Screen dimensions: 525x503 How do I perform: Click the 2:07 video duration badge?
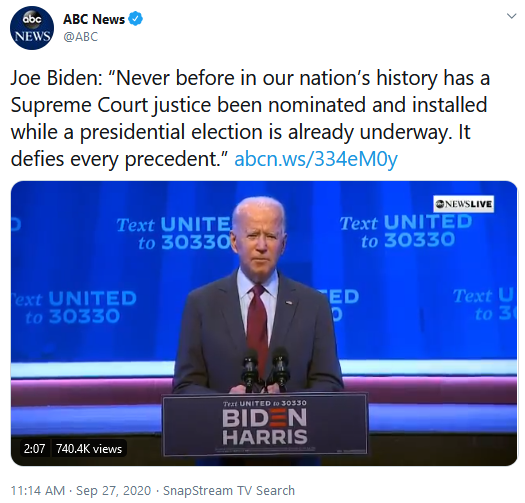[x=34, y=448]
